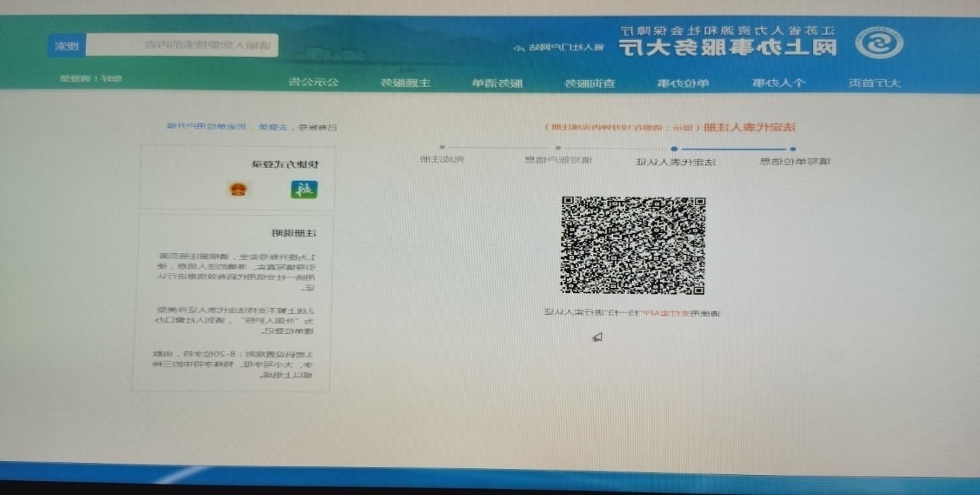Open the 查询服务 menu

[x=589, y=83]
